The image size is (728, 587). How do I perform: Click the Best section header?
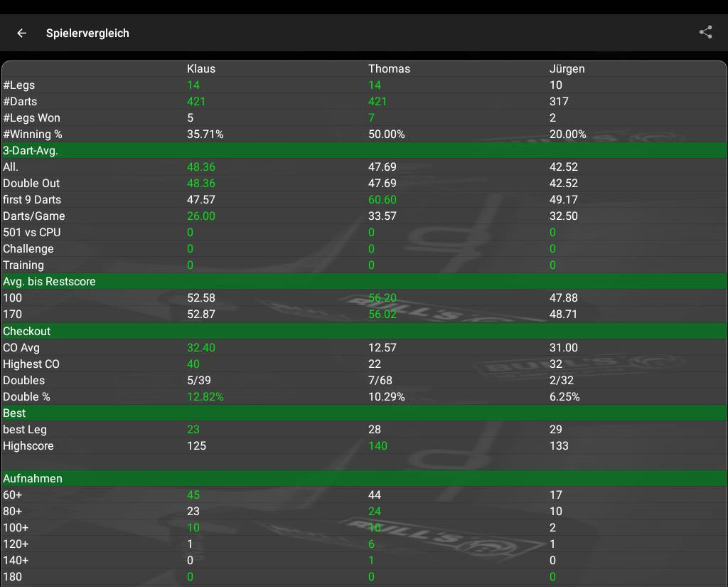(x=14, y=413)
